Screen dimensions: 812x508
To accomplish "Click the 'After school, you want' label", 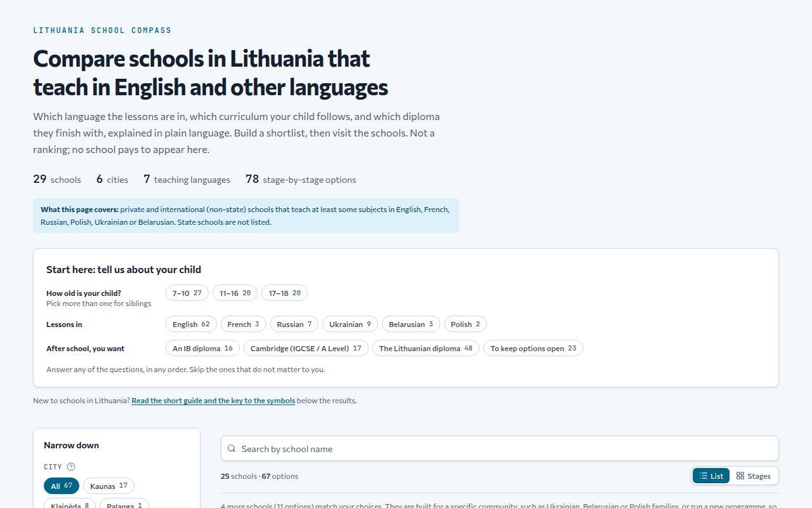I will click(x=85, y=348).
